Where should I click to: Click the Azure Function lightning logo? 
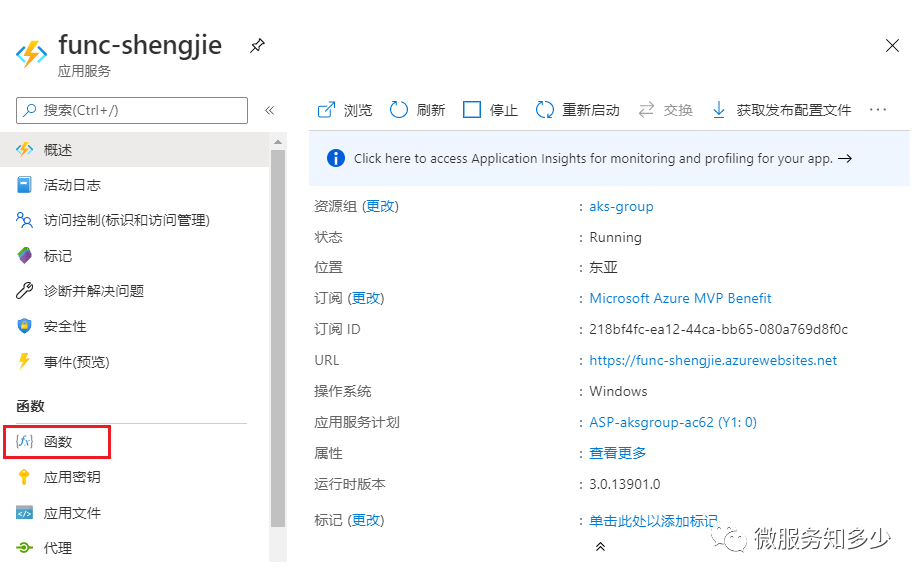pyautogui.click(x=31, y=54)
